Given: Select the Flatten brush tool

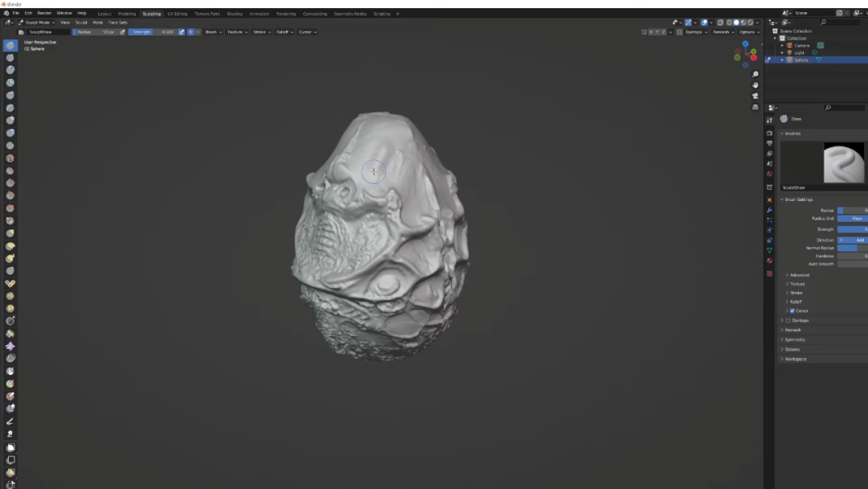Looking at the screenshot, I should [10, 171].
